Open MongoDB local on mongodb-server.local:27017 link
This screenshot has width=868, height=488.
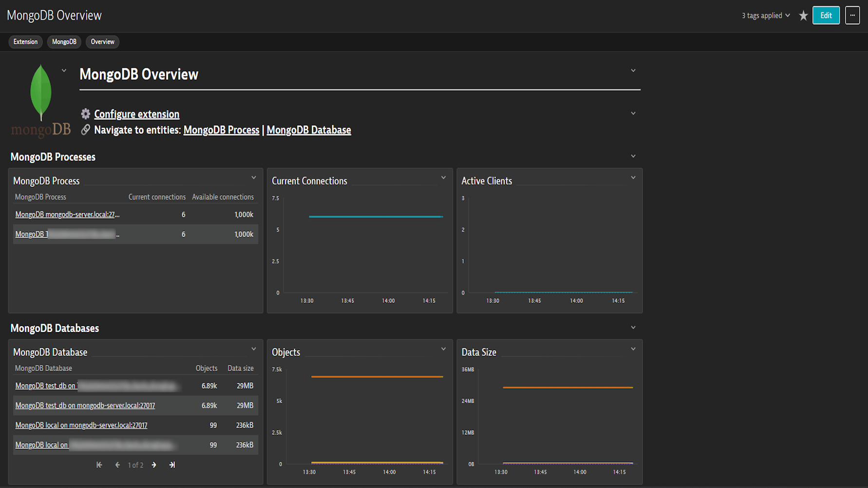81,425
